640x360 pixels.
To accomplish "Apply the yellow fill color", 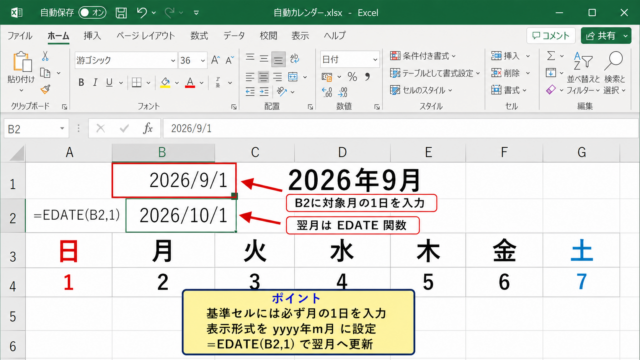I will (x=165, y=83).
